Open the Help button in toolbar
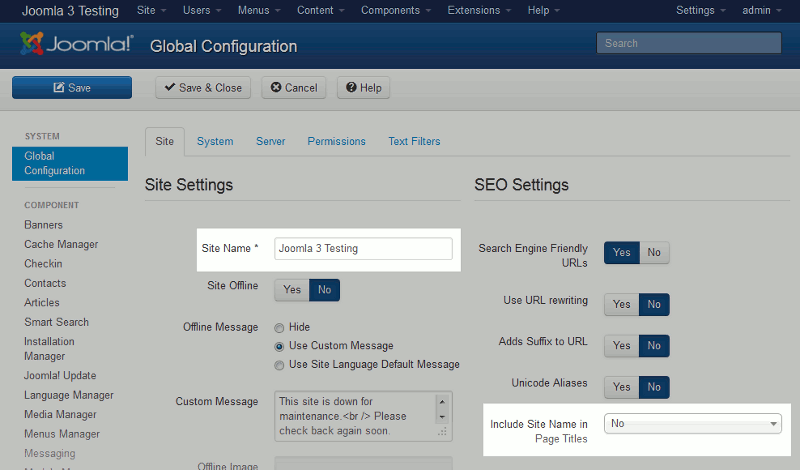800x470 pixels. [363, 88]
